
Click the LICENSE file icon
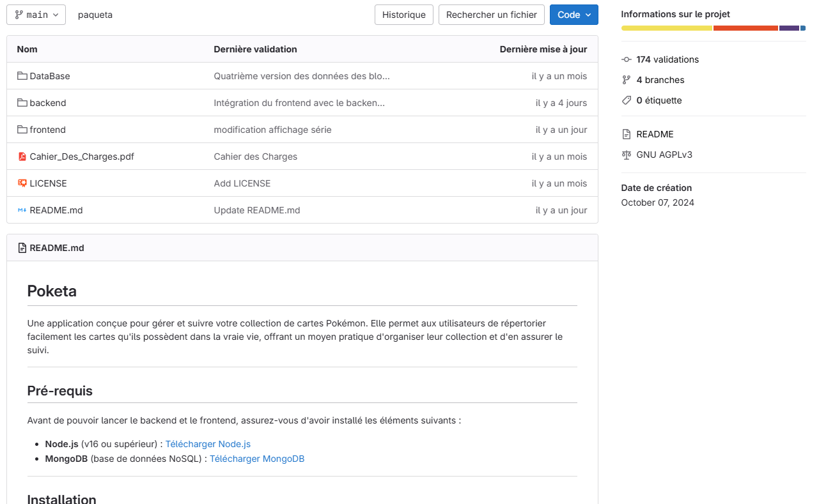pos(22,183)
